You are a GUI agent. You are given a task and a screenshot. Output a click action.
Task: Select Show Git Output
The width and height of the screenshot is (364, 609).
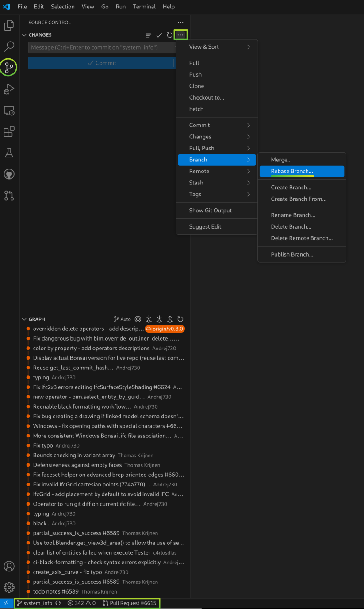click(x=217, y=211)
